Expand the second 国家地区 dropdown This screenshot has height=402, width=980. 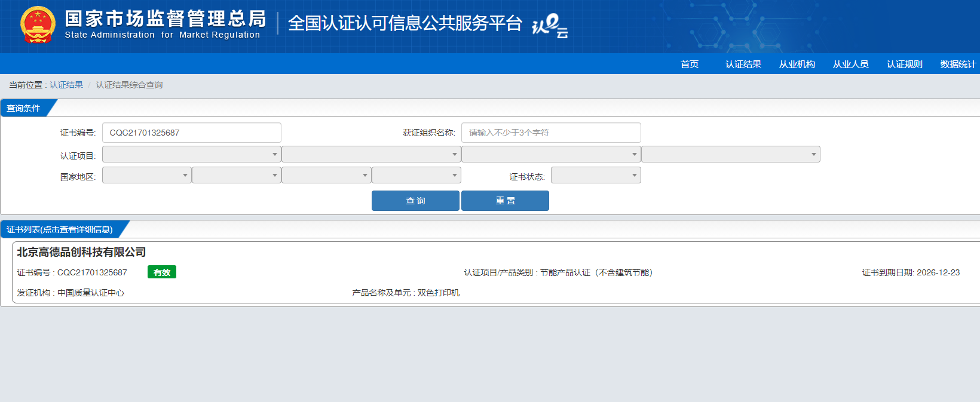click(x=237, y=175)
